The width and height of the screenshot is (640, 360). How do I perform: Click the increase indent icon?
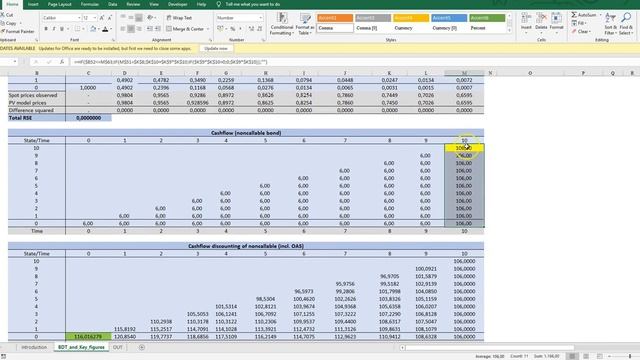(x=158, y=29)
